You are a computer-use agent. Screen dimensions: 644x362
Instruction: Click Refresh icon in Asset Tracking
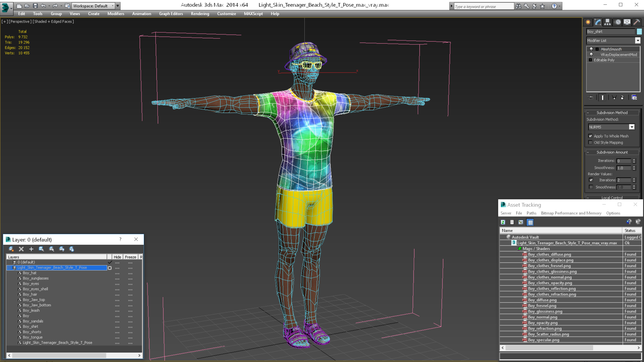[x=503, y=222]
